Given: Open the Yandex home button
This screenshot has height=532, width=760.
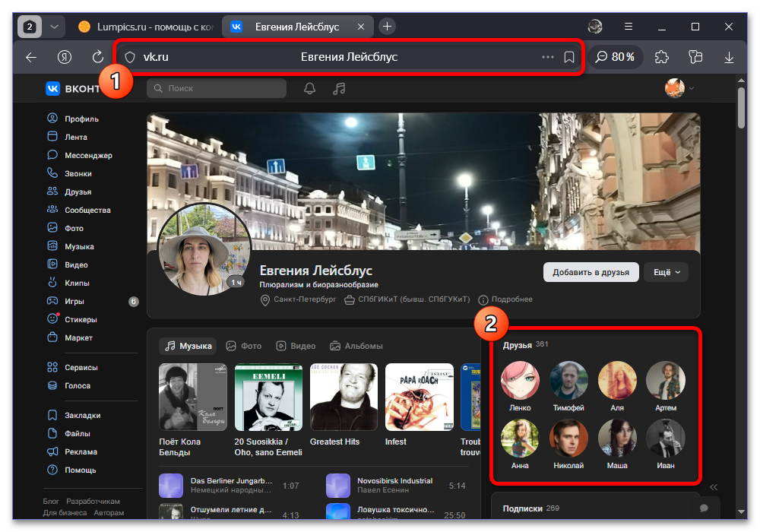Looking at the screenshot, I should point(65,57).
